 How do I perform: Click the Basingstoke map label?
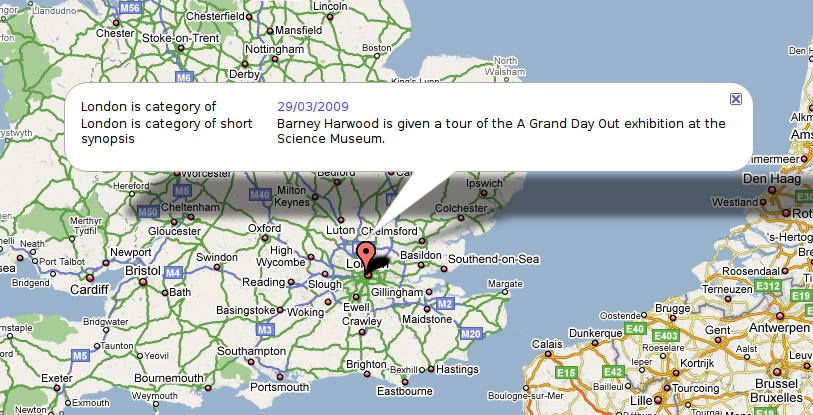coord(246,310)
